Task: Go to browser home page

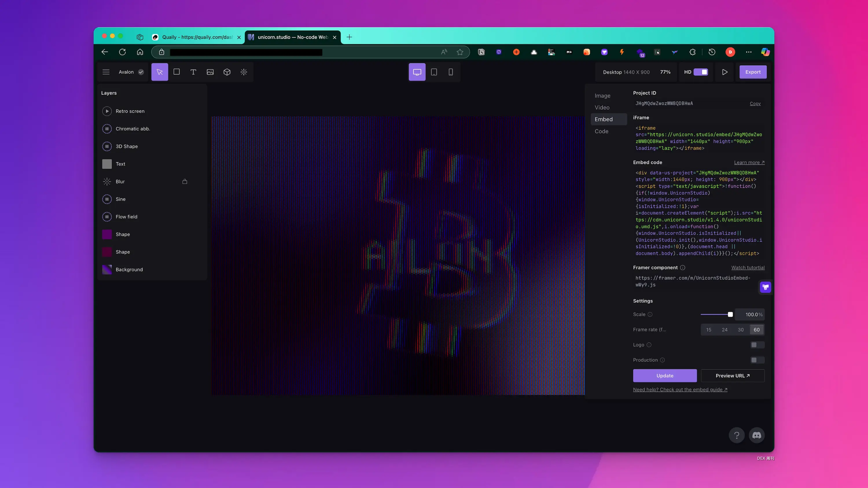Action: click(140, 52)
